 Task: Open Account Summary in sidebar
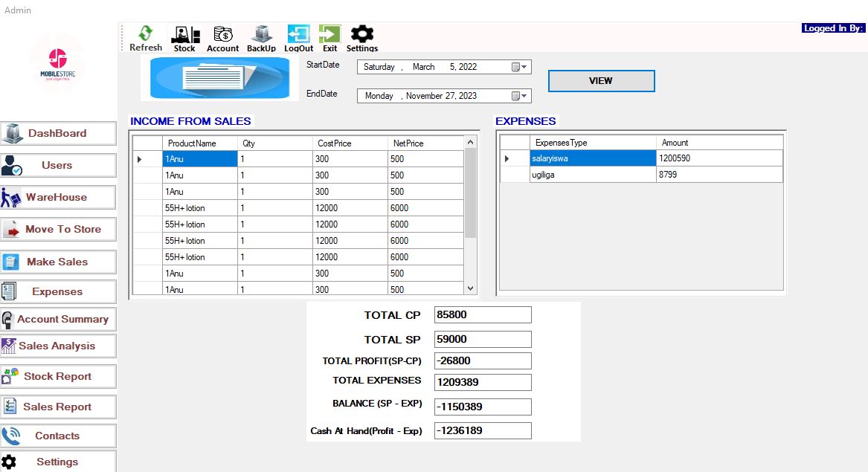tap(58, 320)
